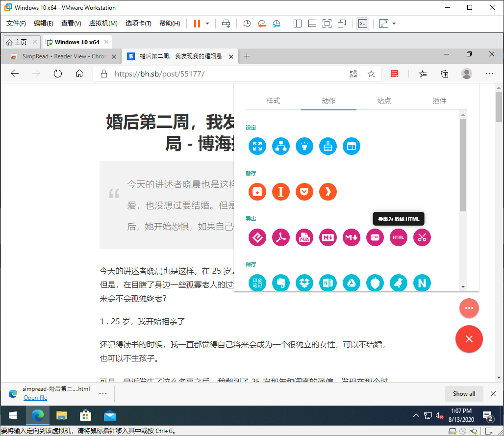Click the sitemap hierarchy icon under 设定

click(x=280, y=146)
